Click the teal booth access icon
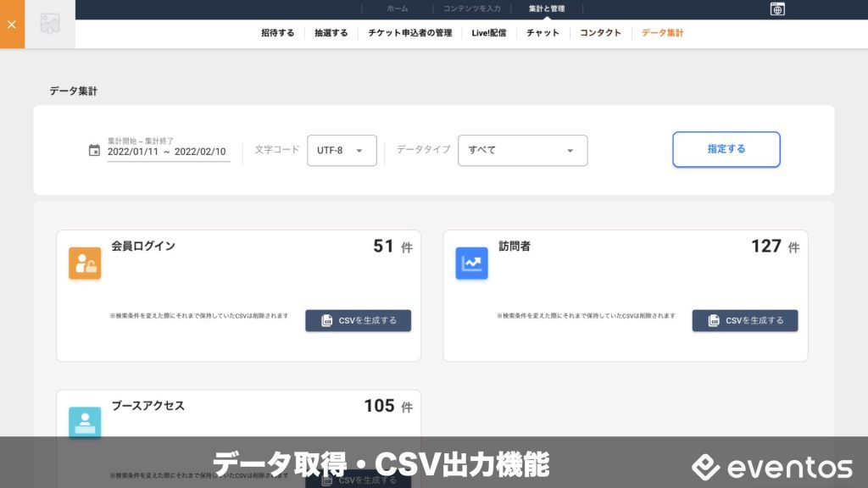Viewport: 868px width, 488px height. point(85,422)
